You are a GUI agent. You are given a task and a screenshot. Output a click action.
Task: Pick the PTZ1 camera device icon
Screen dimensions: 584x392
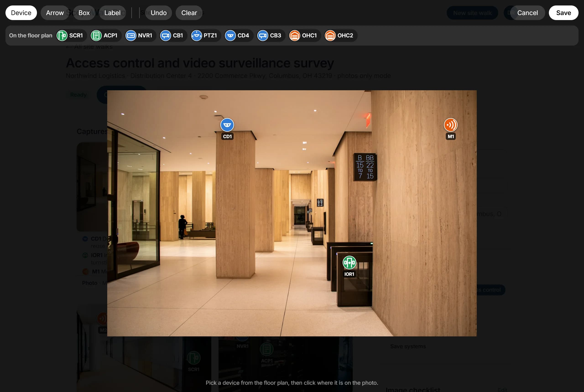(196, 36)
